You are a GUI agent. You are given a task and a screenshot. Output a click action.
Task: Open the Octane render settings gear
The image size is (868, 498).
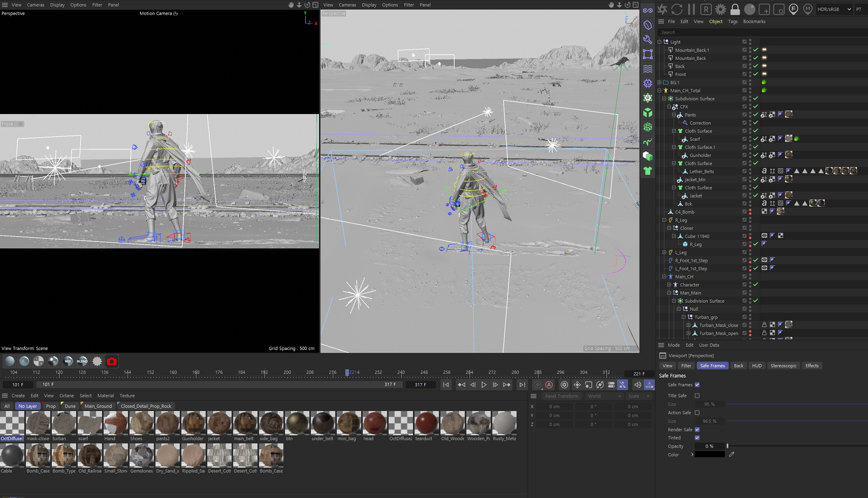pyautogui.click(x=721, y=9)
